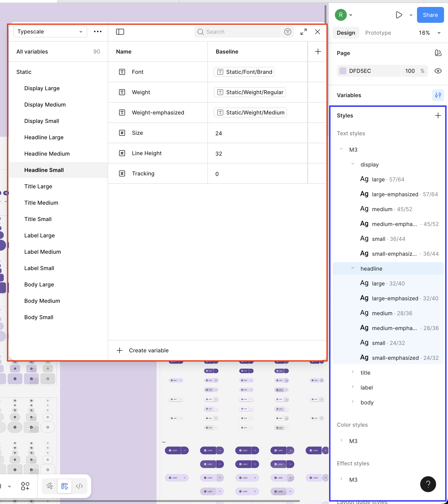Click the Line Height value cell showing 32

(x=257, y=153)
